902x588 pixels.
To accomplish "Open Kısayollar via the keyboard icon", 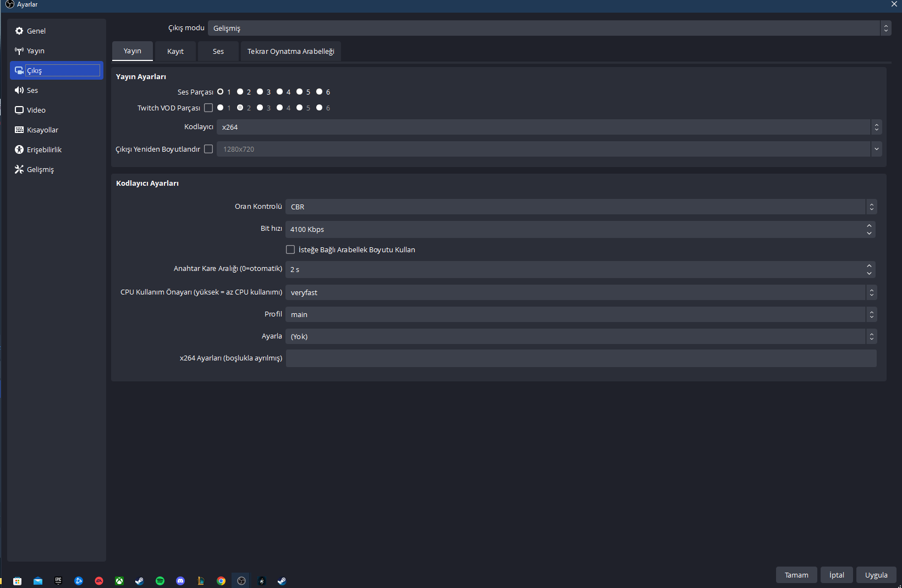I will pos(19,130).
